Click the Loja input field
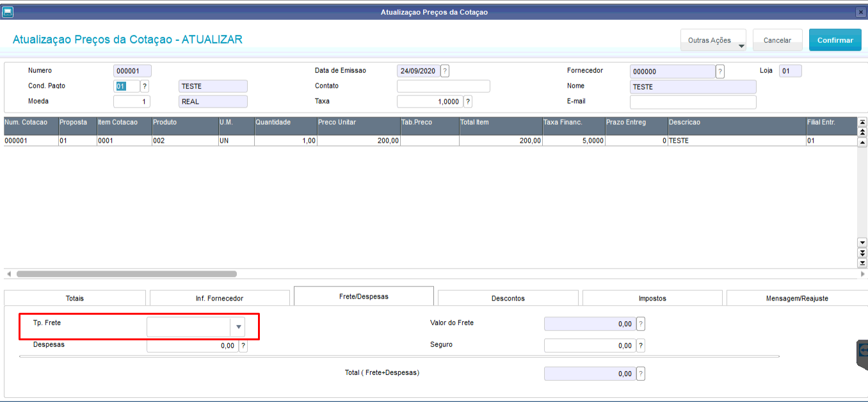This screenshot has height=403, width=868. tap(791, 71)
